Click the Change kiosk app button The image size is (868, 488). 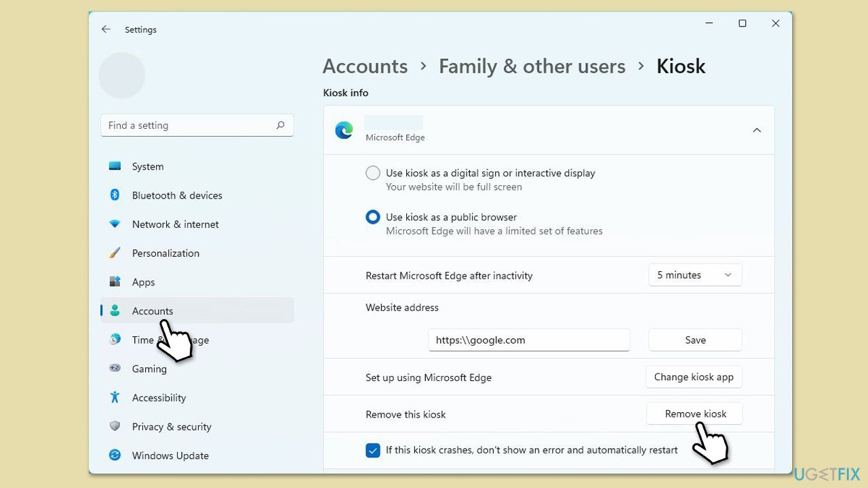pos(694,378)
